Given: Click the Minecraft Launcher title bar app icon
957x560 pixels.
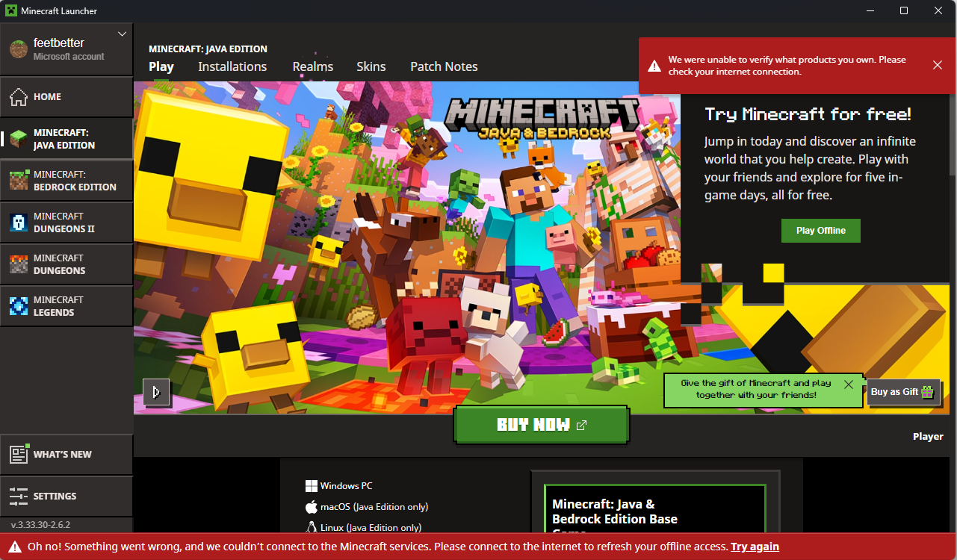Looking at the screenshot, I should (11, 11).
